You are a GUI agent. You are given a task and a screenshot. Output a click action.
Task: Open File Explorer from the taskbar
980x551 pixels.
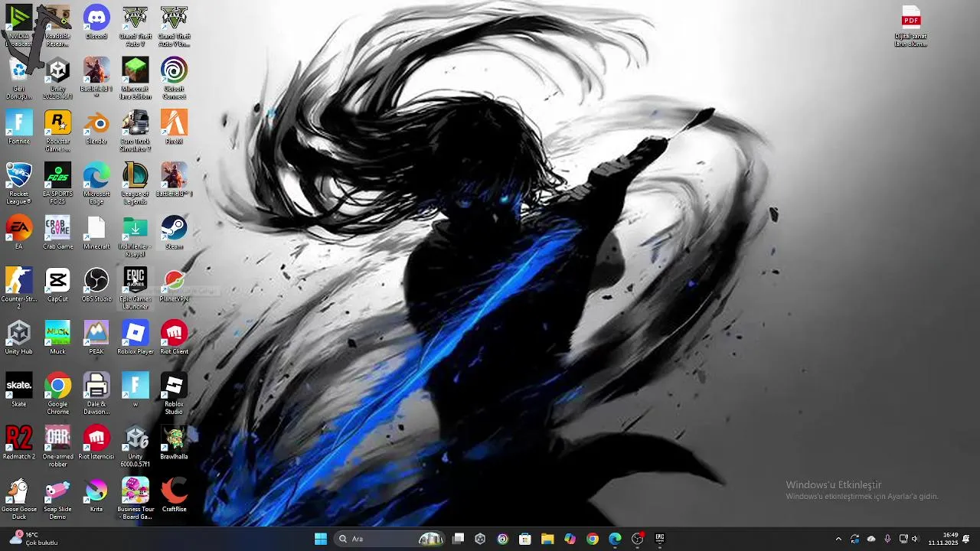(547, 539)
